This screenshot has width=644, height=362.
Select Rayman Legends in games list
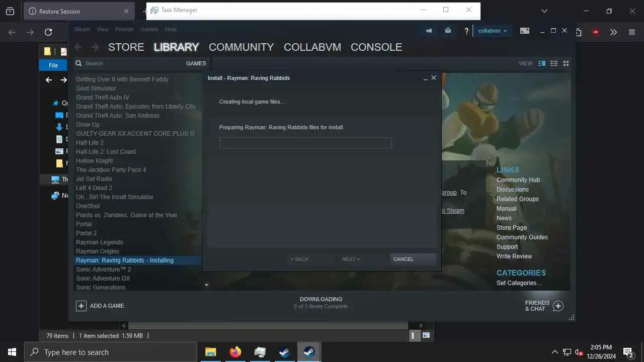[100, 242]
